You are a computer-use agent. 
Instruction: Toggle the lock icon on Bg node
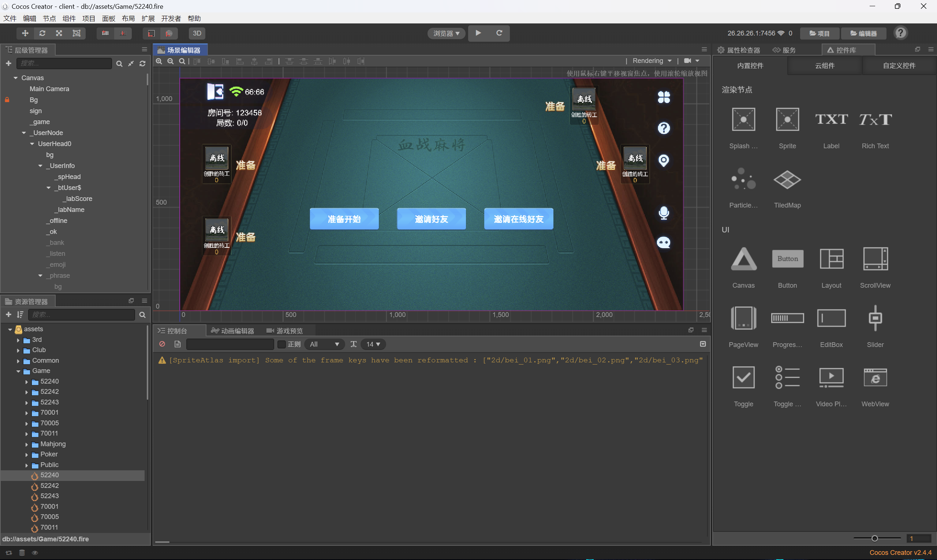(x=7, y=100)
